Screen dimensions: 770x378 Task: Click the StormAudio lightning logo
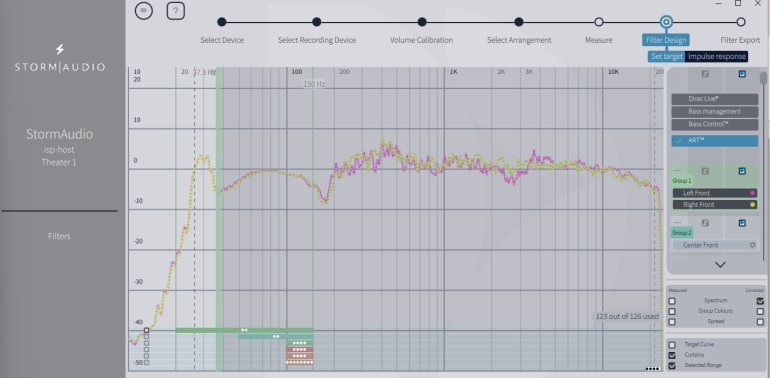59,49
